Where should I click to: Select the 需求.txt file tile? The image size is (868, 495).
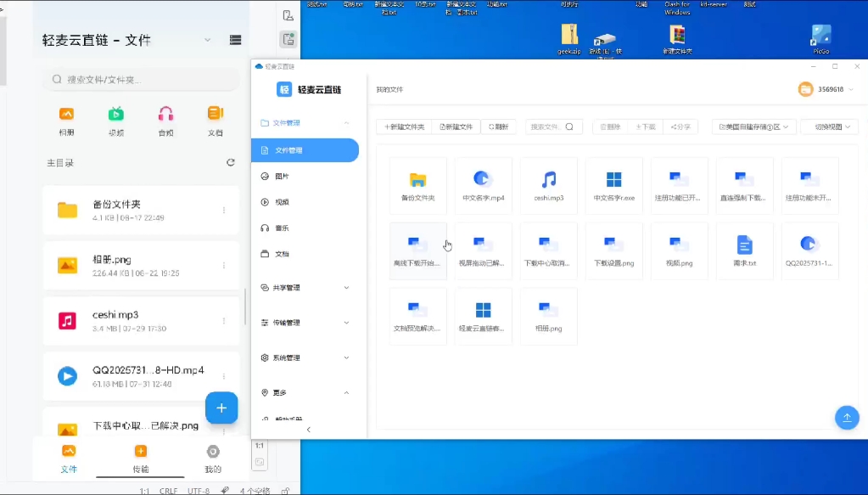pyautogui.click(x=745, y=250)
